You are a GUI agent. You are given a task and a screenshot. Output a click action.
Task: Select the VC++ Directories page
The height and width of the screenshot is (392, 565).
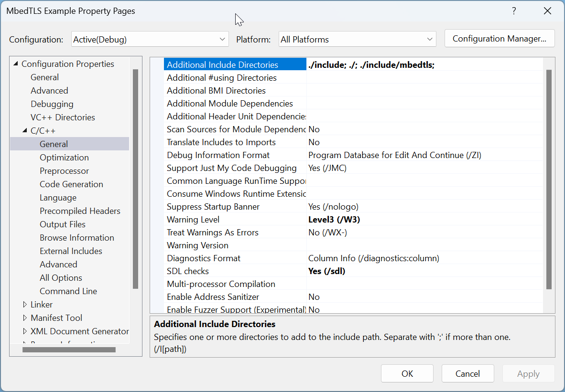[62, 117]
